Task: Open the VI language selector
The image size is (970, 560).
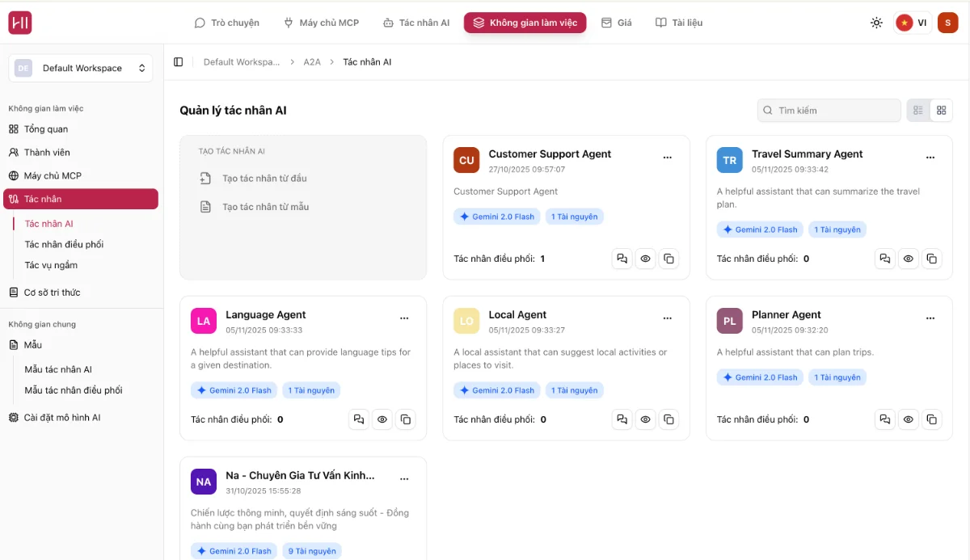Action: [x=912, y=23]
